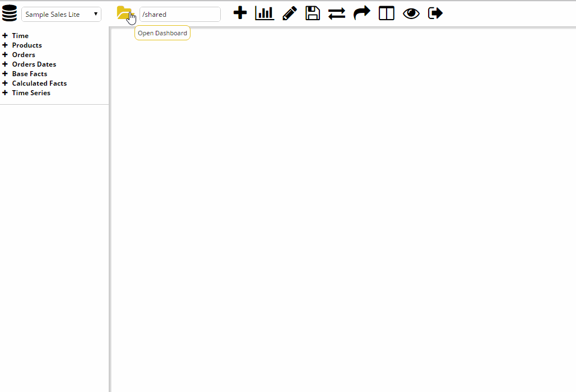The height and width of the screenshot is (392, 576).
Task: Expand the Orders folder
Action: click(5, 55)
